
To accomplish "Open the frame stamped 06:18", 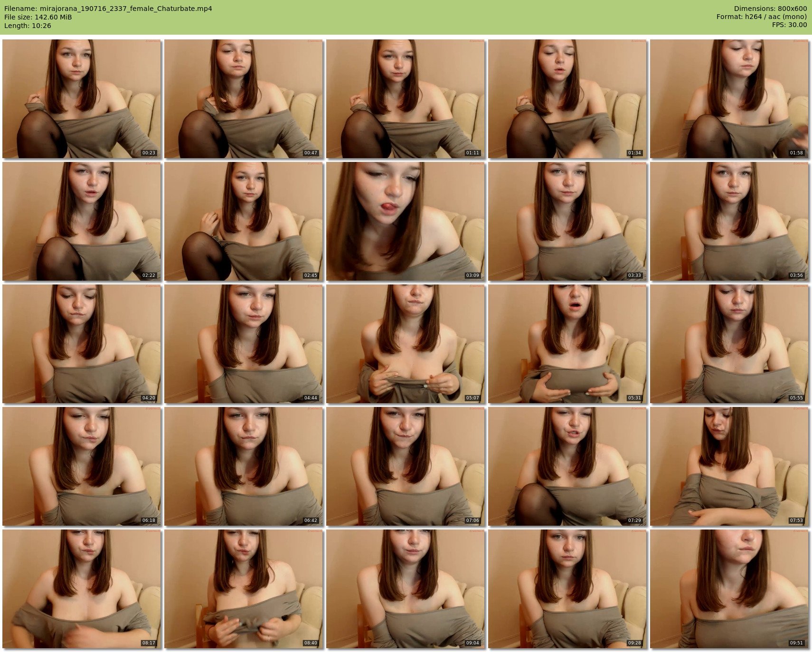I will (x=82, y=466).
